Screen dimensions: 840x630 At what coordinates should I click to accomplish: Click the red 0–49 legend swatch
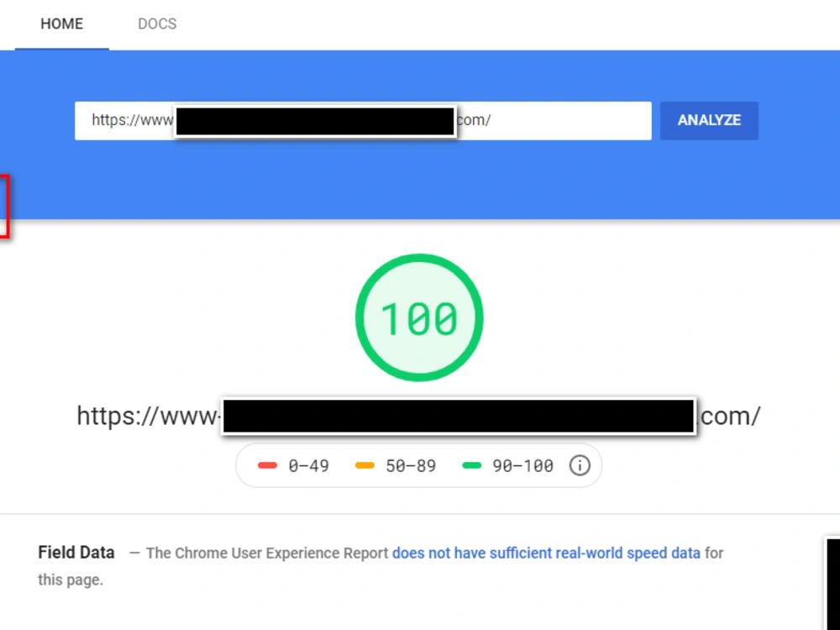(x=267, y=465)
